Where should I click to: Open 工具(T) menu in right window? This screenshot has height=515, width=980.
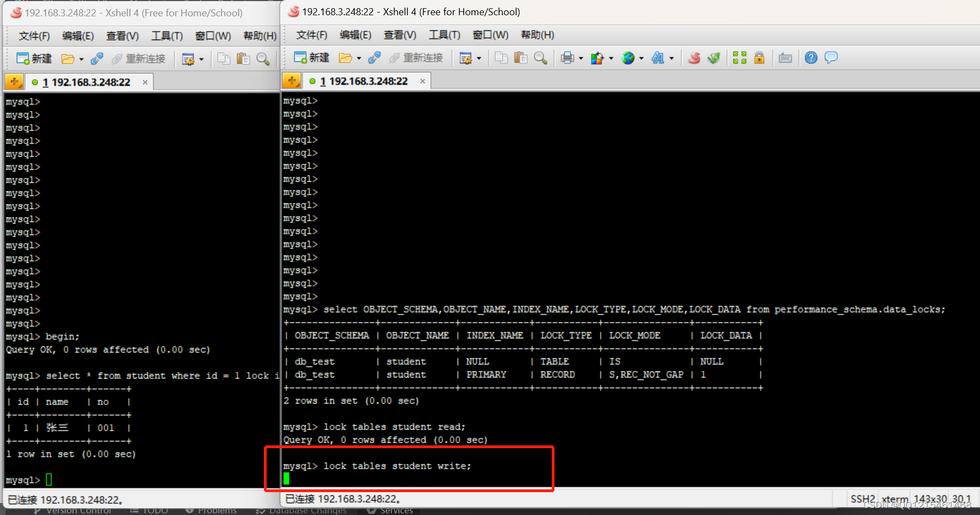(445, 35)
